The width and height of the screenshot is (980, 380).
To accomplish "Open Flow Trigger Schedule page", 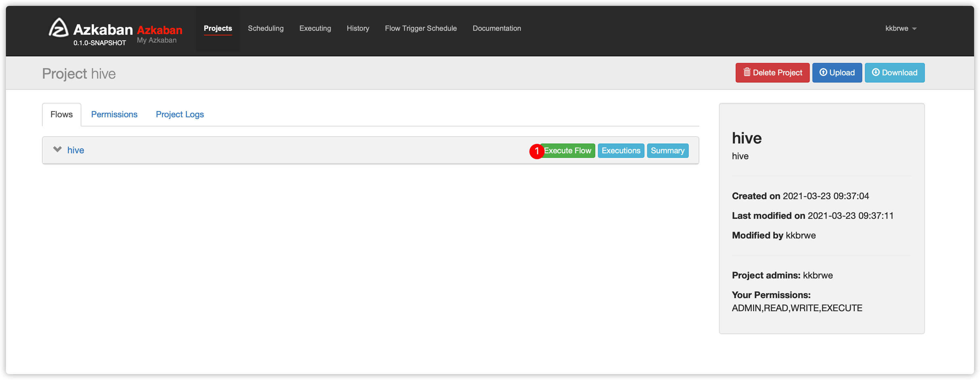I will tap(420, 28).
